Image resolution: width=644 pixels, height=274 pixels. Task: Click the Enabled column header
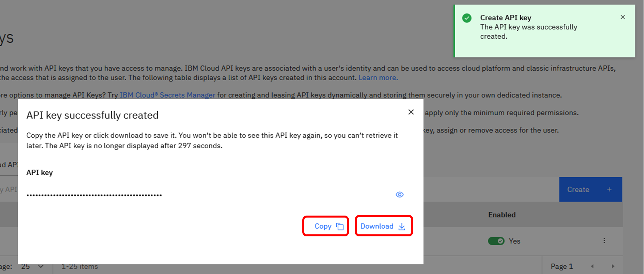(502, 215)
